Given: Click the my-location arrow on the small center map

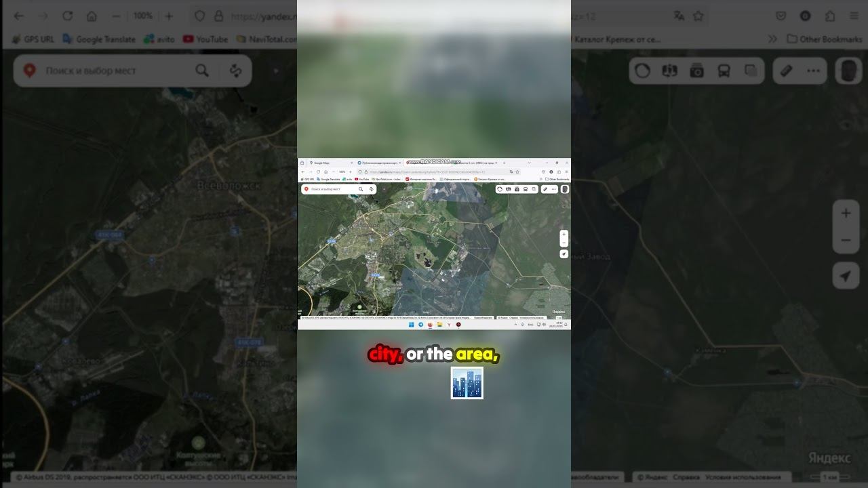Looking at the screenshot, I should pyautogui.click(x=564, y=254).
